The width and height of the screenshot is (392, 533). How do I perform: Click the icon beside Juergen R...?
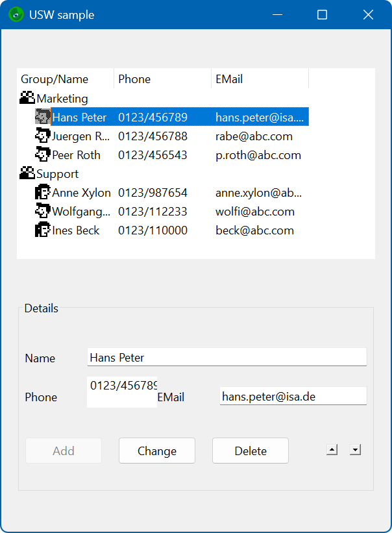pyautogui.click(x=43, y=136)
